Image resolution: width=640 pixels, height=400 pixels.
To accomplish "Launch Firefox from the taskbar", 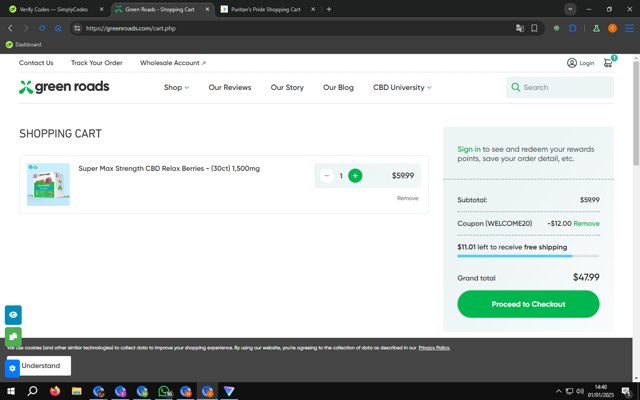I will (55, 391).
